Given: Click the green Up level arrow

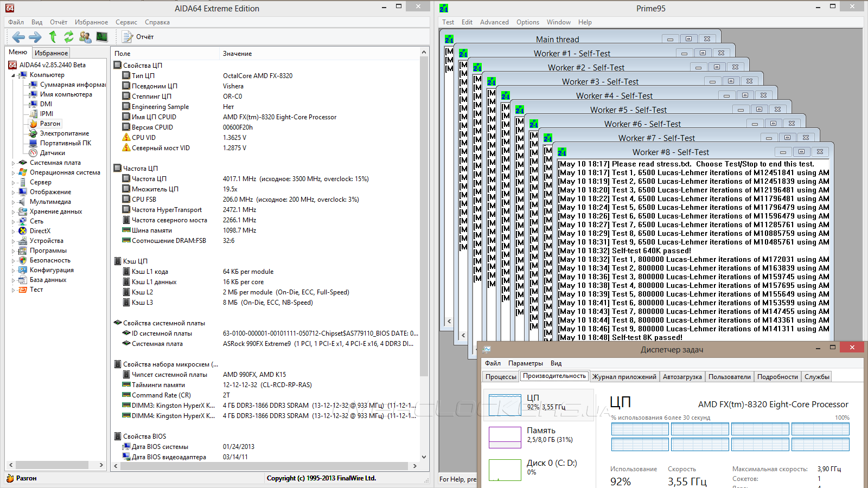Looking at the screenshot, I should click(53, 37).
